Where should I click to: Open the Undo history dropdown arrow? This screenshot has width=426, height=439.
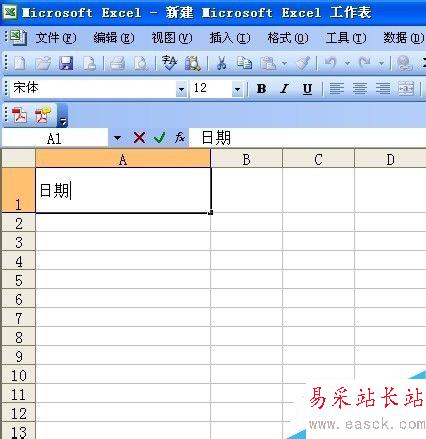click(347, 63)
